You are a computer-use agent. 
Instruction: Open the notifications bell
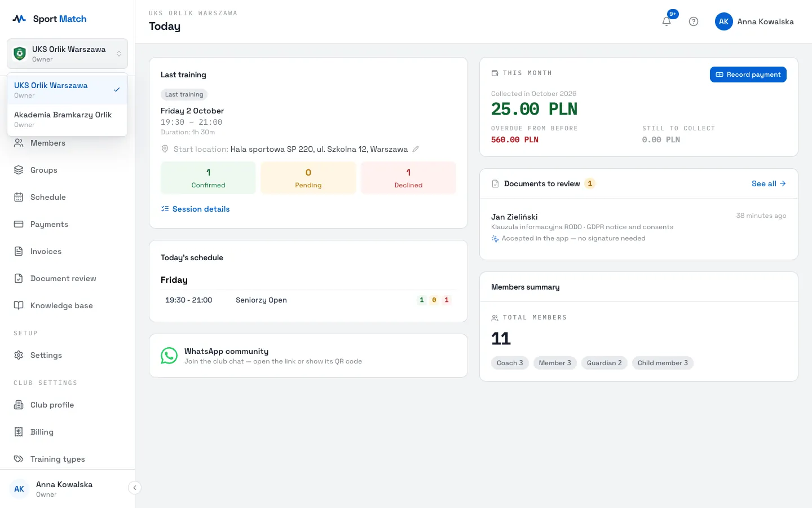tap(667, 21)
